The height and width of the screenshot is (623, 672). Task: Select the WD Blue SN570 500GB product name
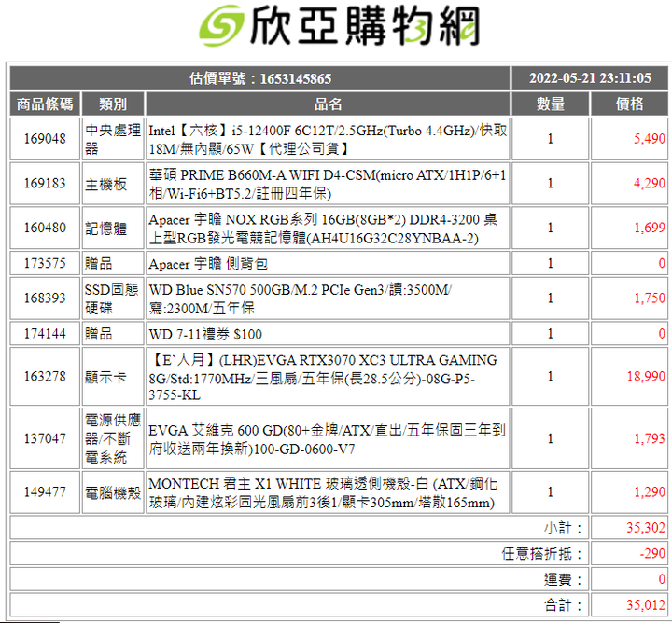300,298
